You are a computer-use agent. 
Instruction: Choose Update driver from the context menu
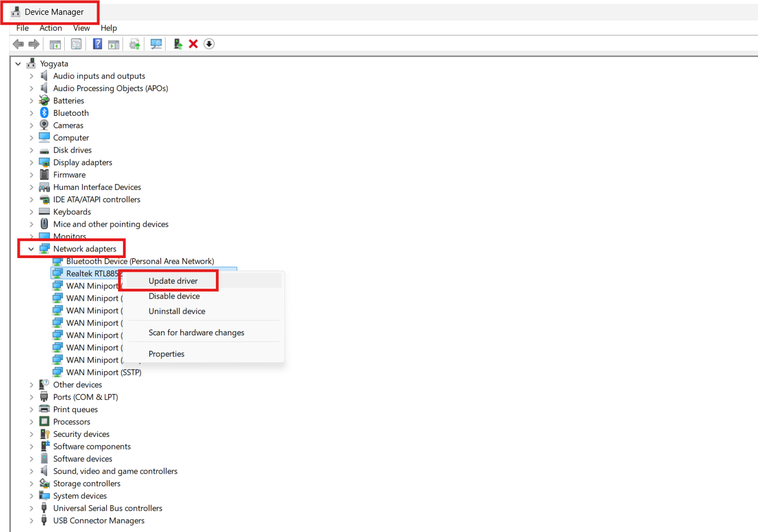pos(173,281)
